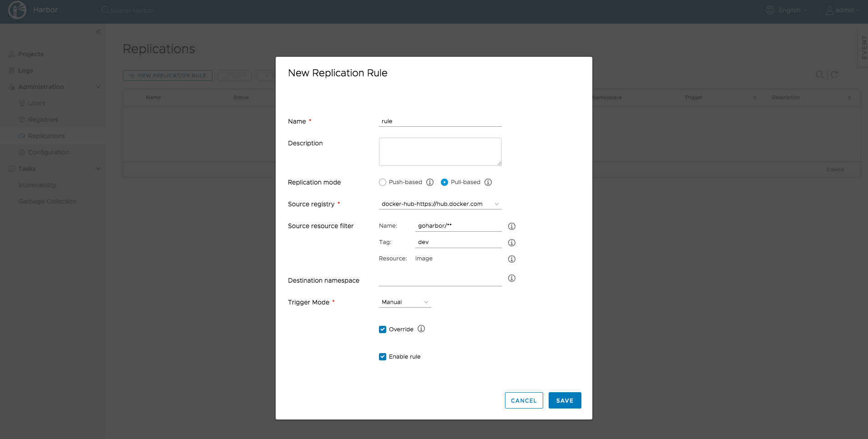The image size is (868, 439).
Task: Click the filter Name field goharbor/**
Action: [x=458, y=226]
